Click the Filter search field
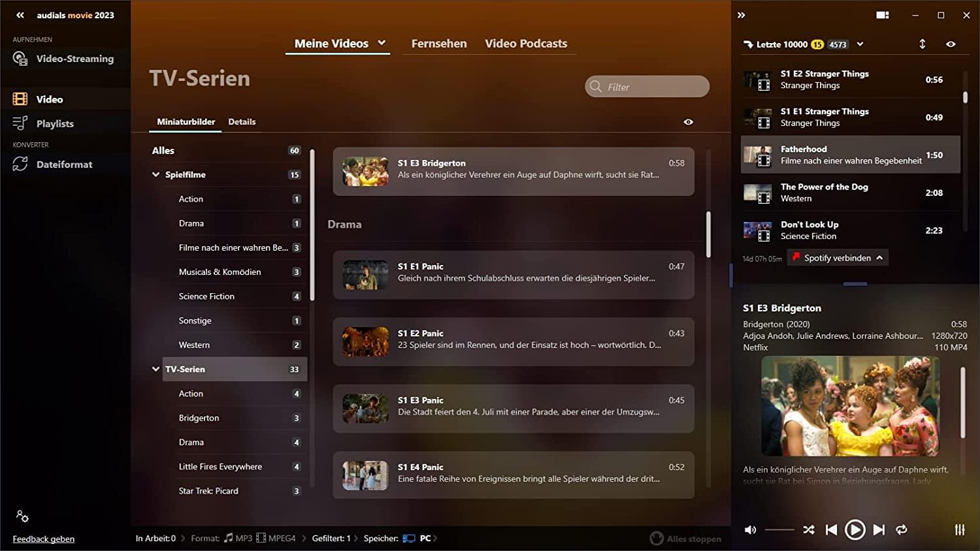The height and width of the screenshot is (551, 980). tap(653, 87)
